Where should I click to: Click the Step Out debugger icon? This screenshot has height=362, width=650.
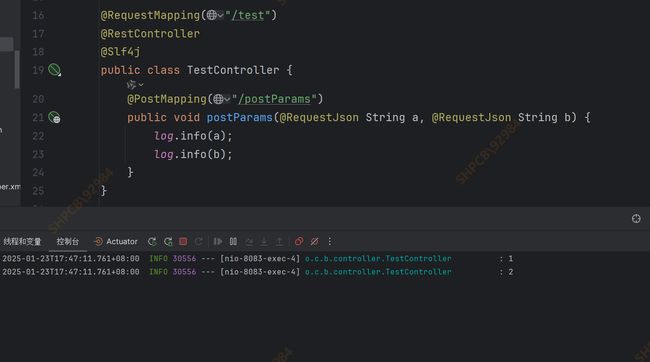279,241
